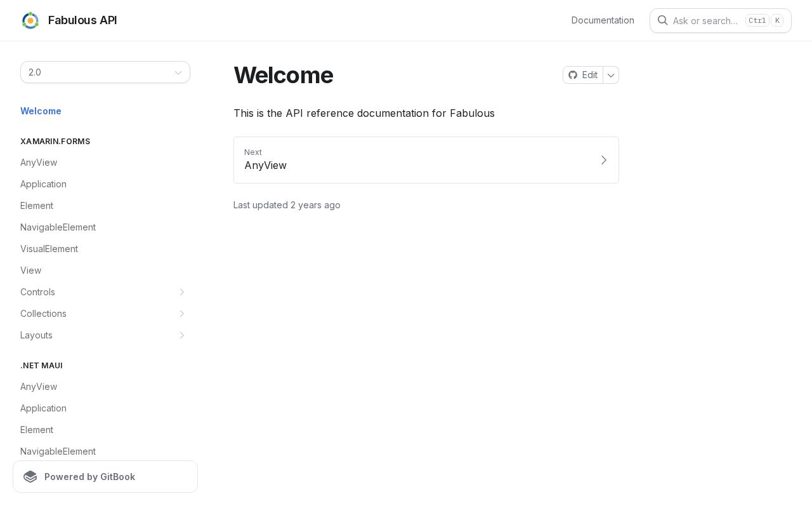Click the Fabulous API logo icon
The width and height of the screenshot is (812, 508).
click(x=30, y=20)
